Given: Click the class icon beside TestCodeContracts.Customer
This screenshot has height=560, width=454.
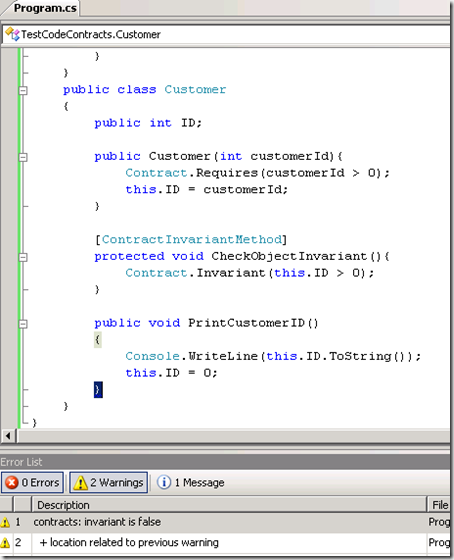Looking at the screenshot, I should [13, 34].
